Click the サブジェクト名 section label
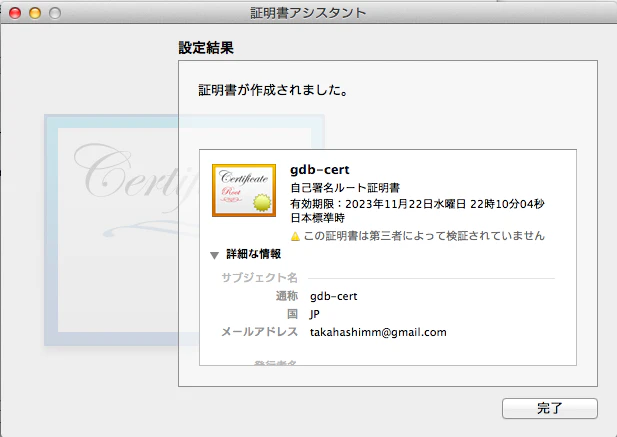Image resolution: width=617 pixels, height=437 pixels. click(x=259, y=278)
